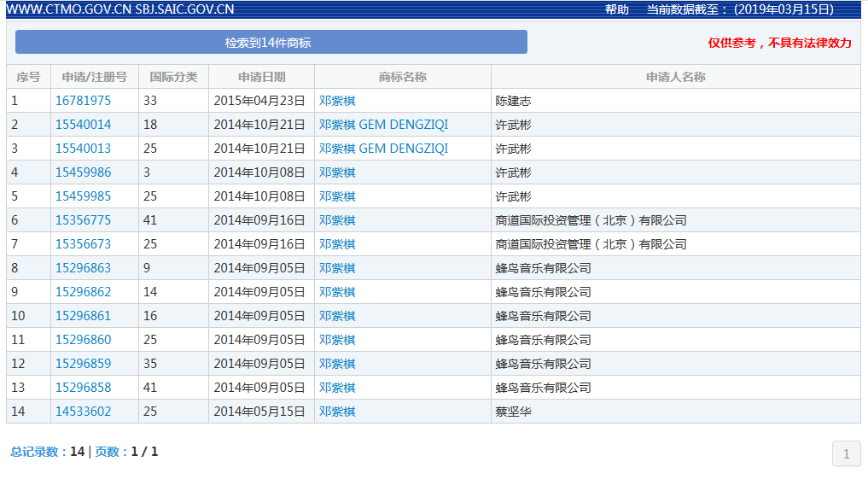Click the 商标名称 column header
This screenshot has height=485, width=868.
[x=402, y=77]
